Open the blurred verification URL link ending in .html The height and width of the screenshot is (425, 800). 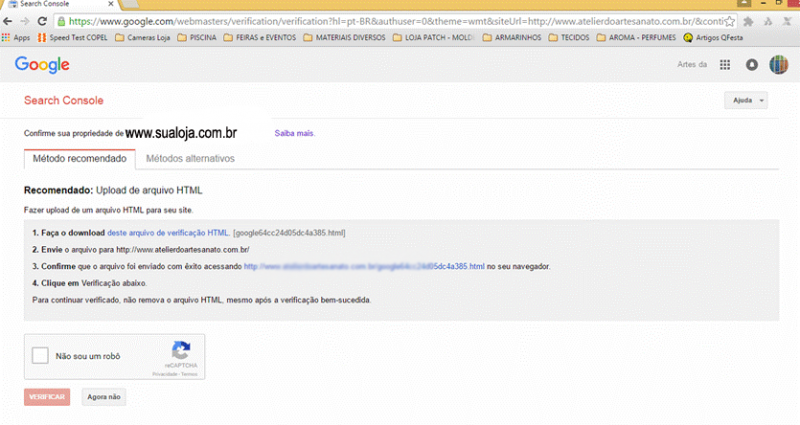pos(364,266)
